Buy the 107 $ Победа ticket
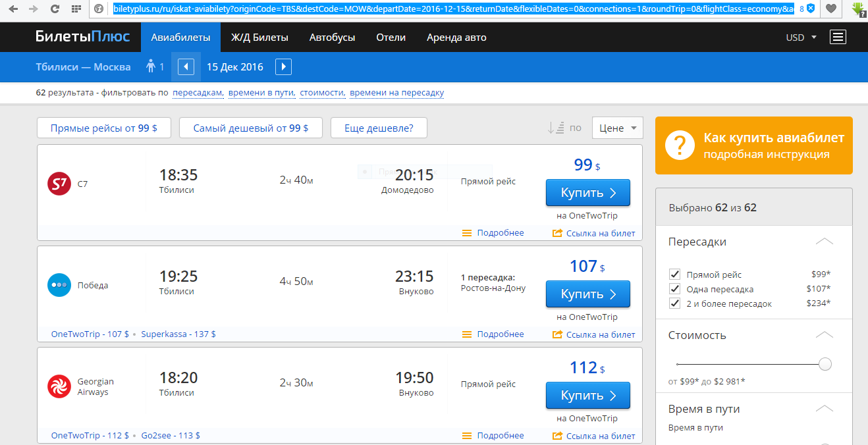This screenshot has height=445, width=868. [588, 294]
